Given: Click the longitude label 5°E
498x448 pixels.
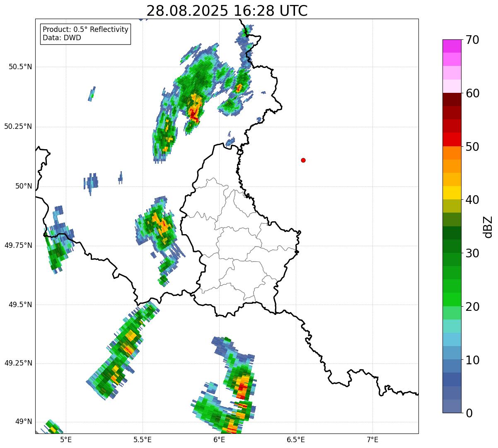Looking at the screenshot, I should point(66,439).
